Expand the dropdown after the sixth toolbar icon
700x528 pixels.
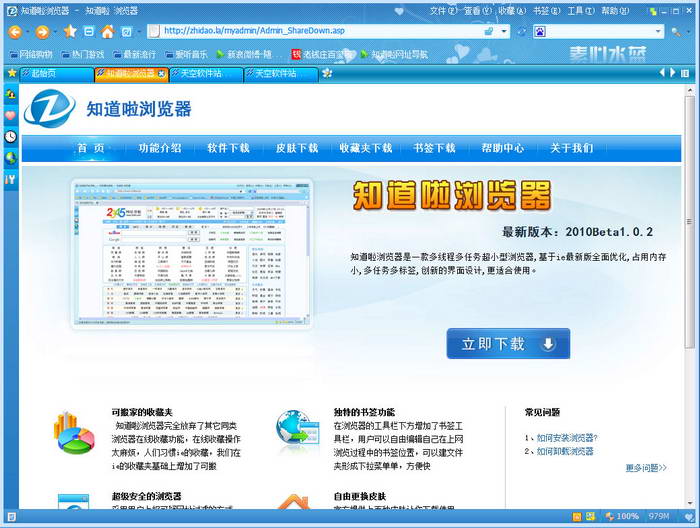click(x=138, y=32)
